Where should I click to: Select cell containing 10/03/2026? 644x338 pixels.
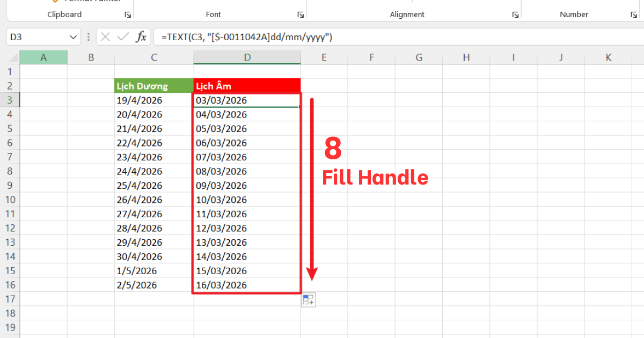point(247,200)
